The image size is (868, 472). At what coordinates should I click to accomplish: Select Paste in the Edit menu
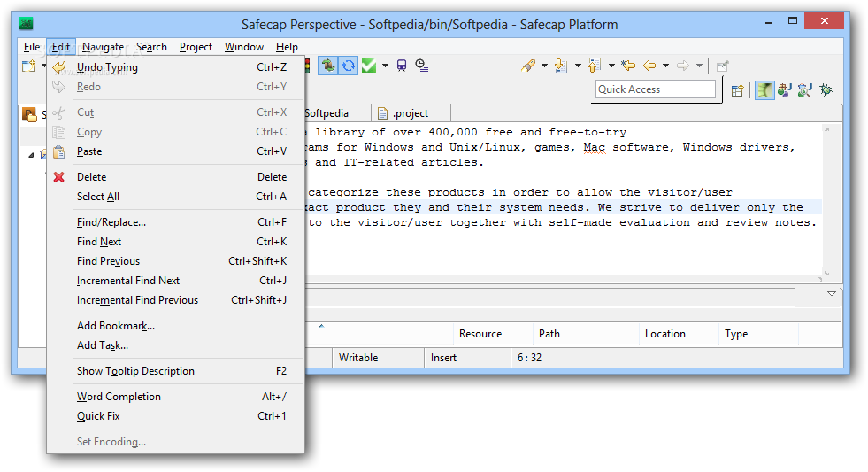tap(175, 151)
